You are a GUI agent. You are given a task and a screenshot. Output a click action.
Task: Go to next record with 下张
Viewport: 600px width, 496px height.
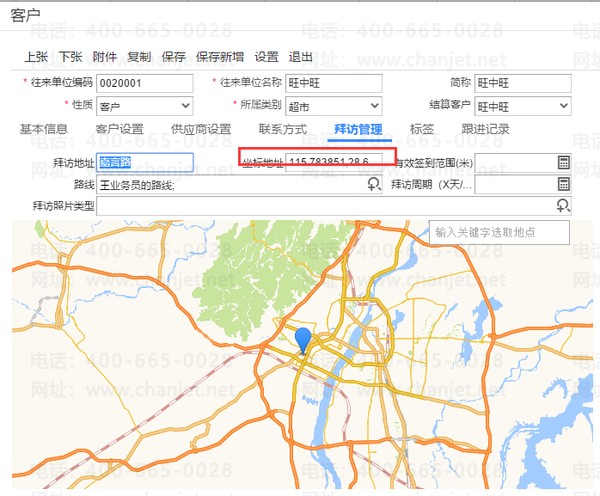pyautogui.click(x=71, y=57)
